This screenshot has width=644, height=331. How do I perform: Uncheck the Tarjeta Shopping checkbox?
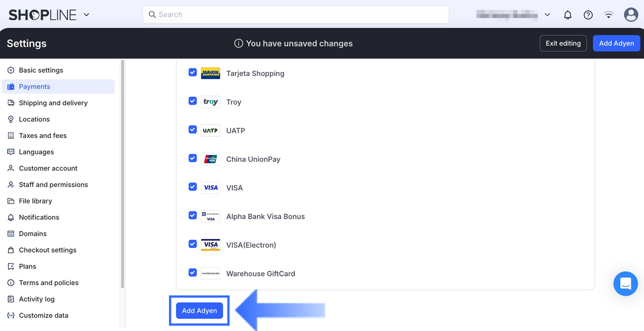(x=193, y=72)
